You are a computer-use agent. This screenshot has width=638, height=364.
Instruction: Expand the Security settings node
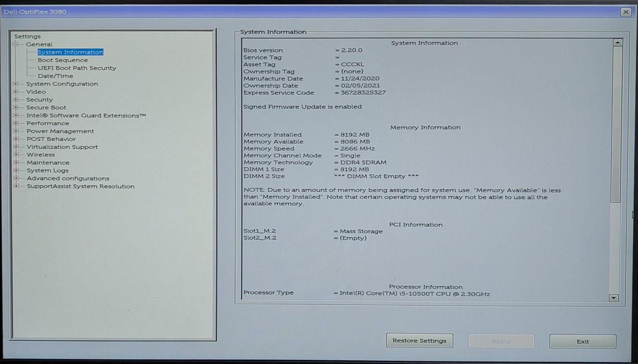tap(16, 99)
